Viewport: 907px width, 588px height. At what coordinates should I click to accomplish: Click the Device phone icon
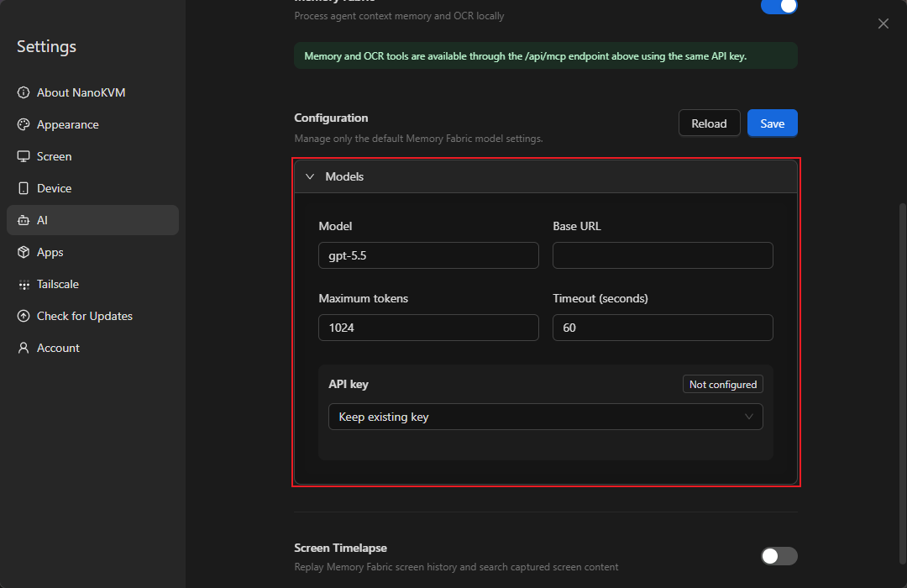24,188
